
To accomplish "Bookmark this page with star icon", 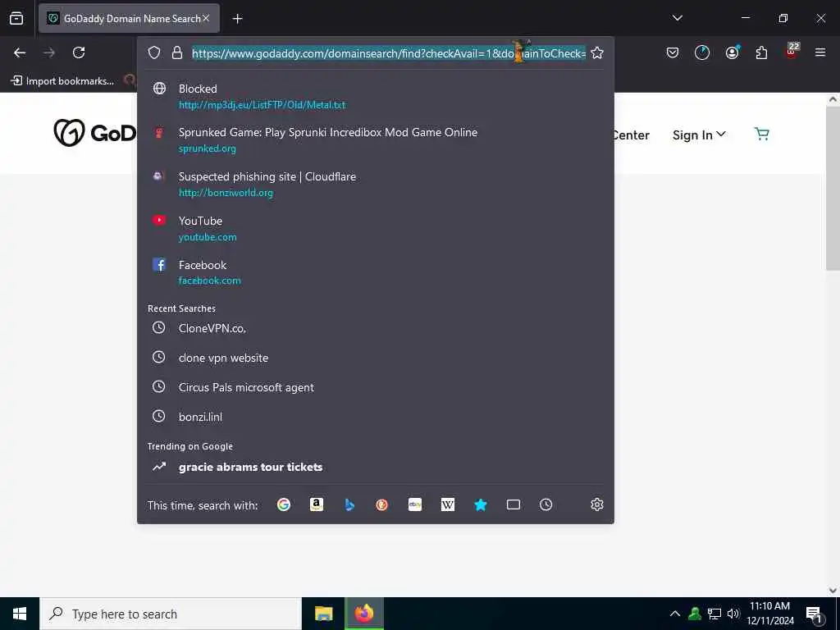I will coord(597,52).
